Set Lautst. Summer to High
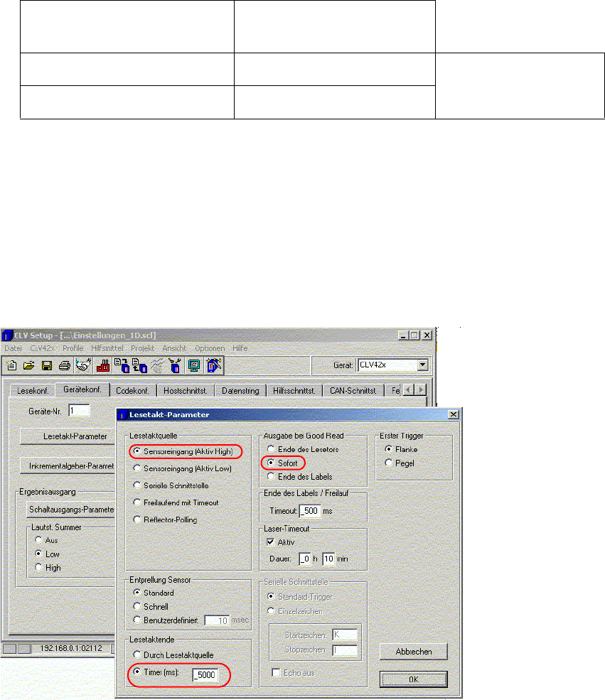 39,567
